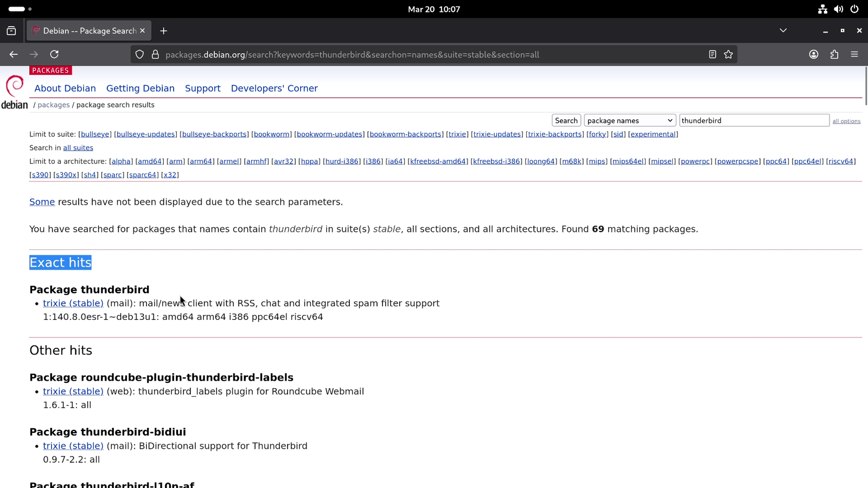This screenshot has width=868, height=488.
Task: Limit architecture to ppc64el
Action: point(808,162)
